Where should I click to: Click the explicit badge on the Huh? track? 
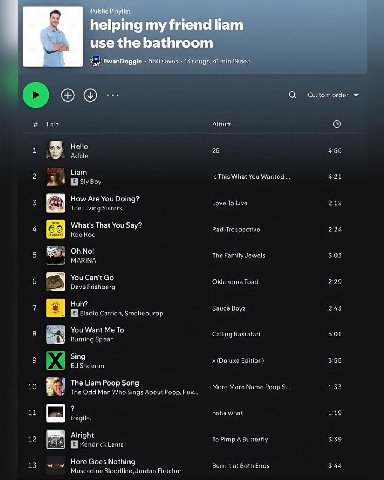pos(74,313)
